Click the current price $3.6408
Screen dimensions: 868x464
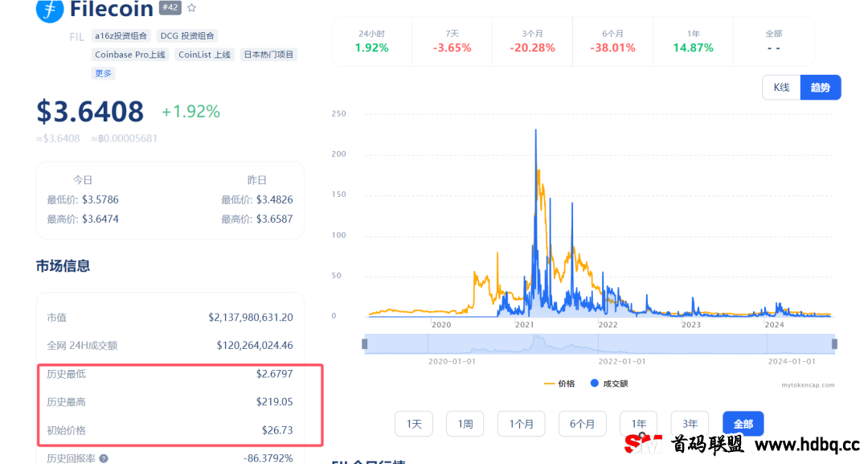[90, 111]
